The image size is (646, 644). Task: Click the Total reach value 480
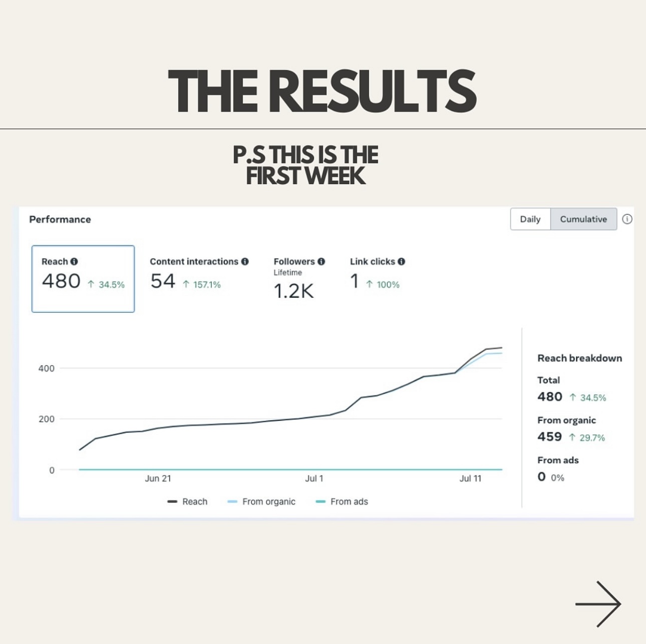[x=550, y=397]
